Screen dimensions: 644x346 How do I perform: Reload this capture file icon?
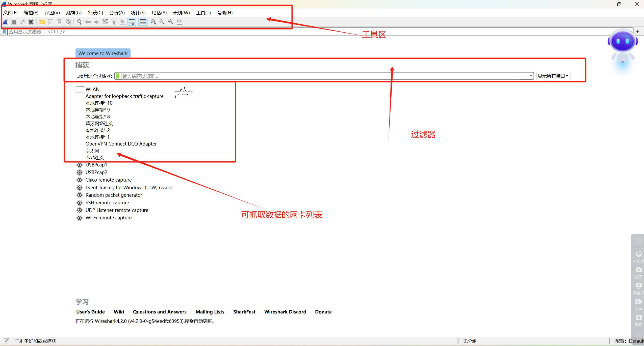coord(68,22)
